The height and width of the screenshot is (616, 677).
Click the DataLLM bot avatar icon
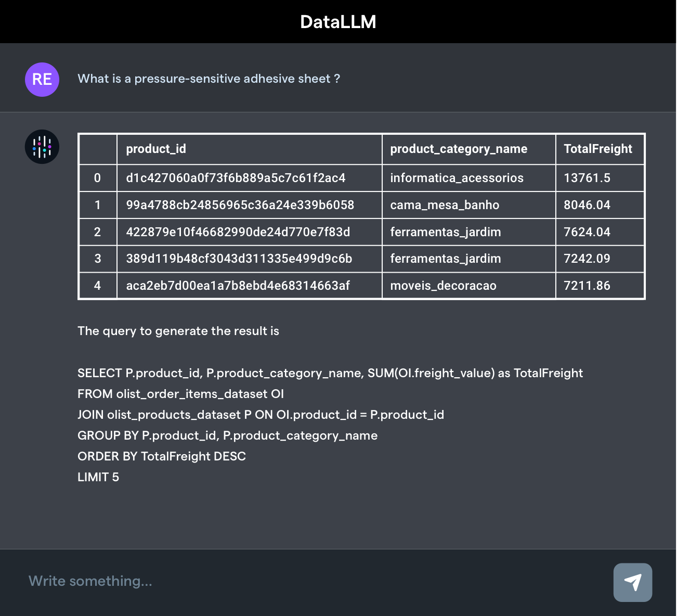pos(42,147)
